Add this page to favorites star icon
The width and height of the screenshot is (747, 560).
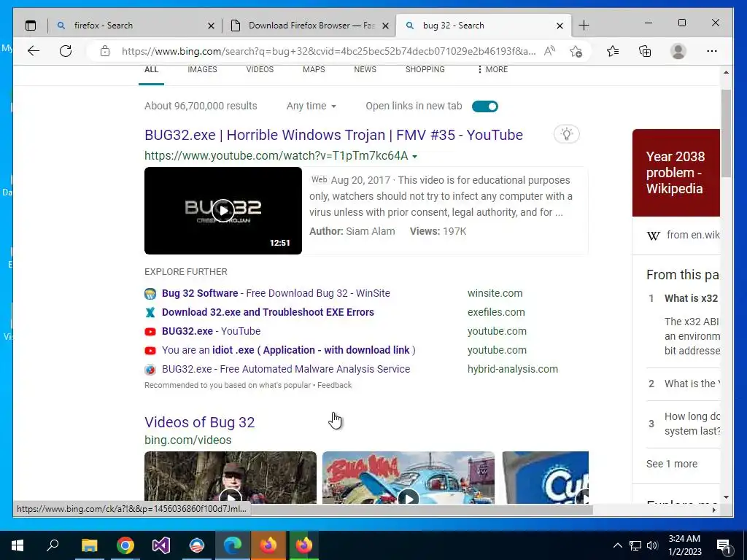(x=576, y=51)
